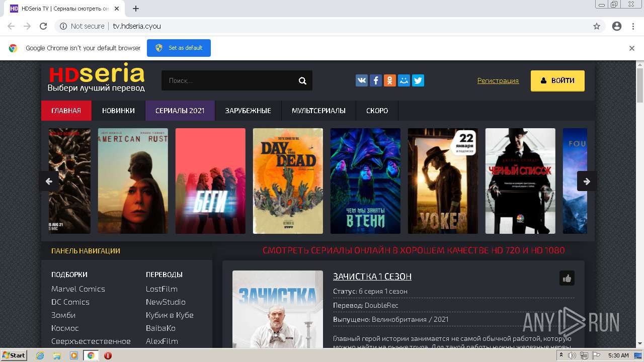Go to previous carousel slide

(49, 182)
